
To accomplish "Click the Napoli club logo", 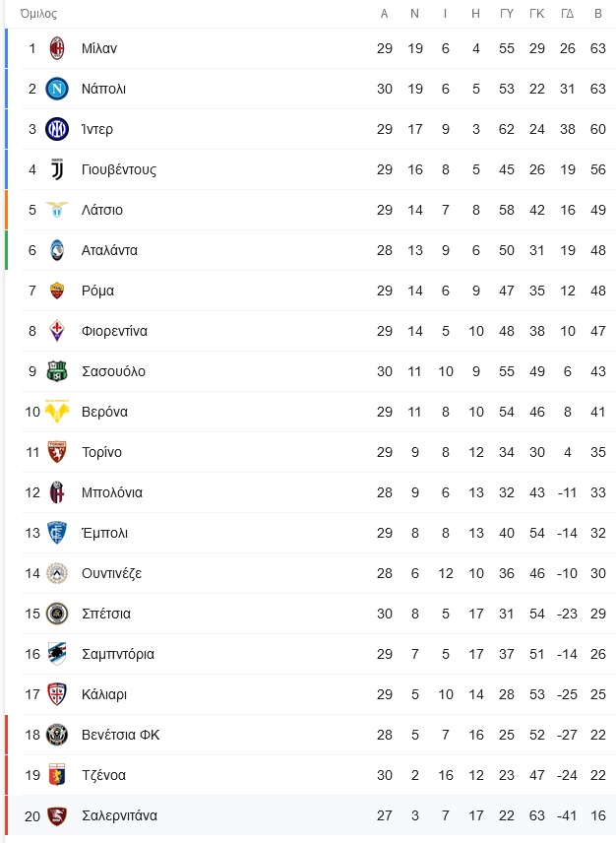I will click(57, 89).
